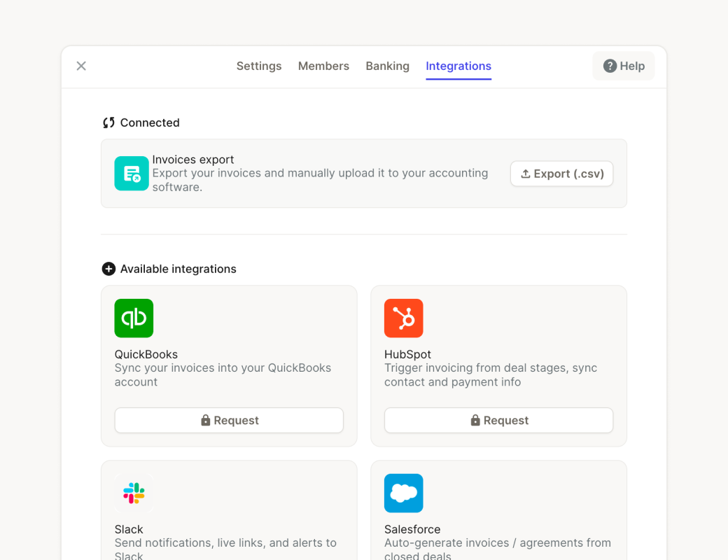Click the HubSpot logo icon

click(x=403, y=318)
